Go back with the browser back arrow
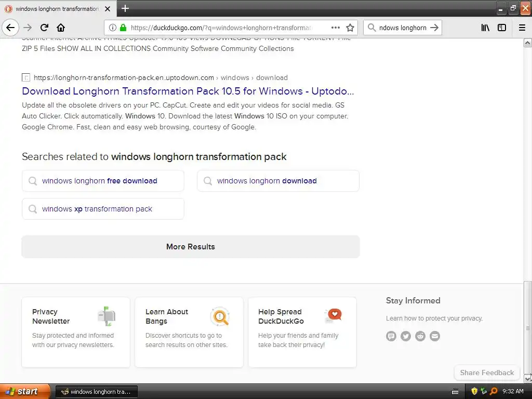This screenshot has width=532, height=399. coord(10,28)
